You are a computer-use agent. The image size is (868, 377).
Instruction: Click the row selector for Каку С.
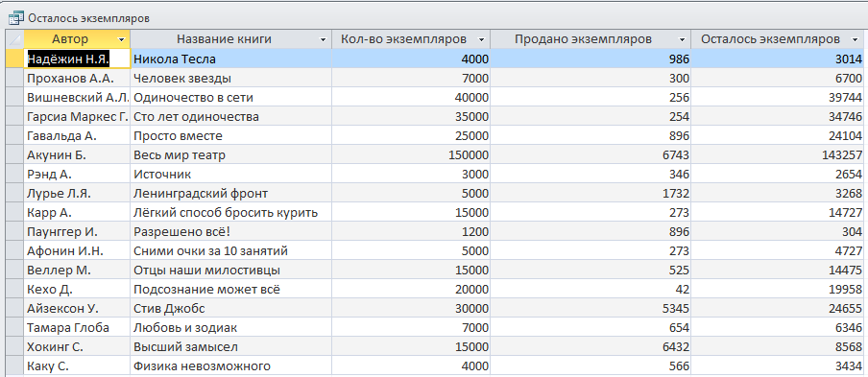tap(15, 365)
